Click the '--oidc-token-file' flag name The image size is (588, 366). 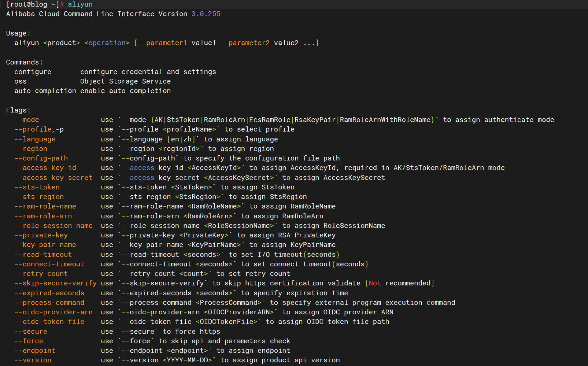(x=49, y=322)
